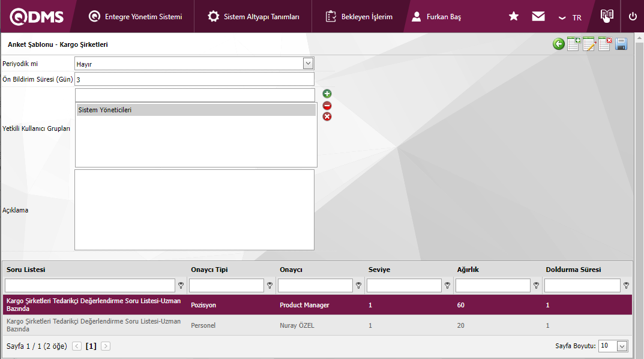Open the Bekleyen İşlerim menu
This screenshot has width=644, height=359.
pos(359,17)
